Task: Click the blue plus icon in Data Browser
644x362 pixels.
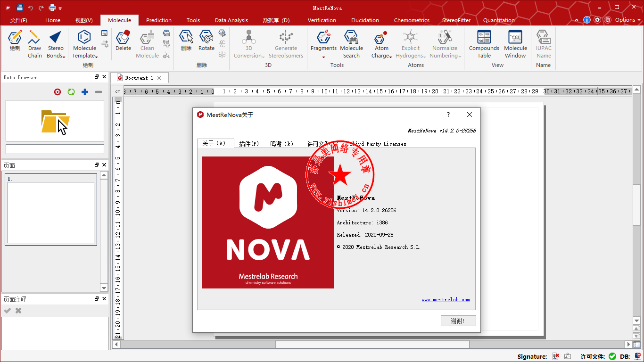Action: point(85,92)
